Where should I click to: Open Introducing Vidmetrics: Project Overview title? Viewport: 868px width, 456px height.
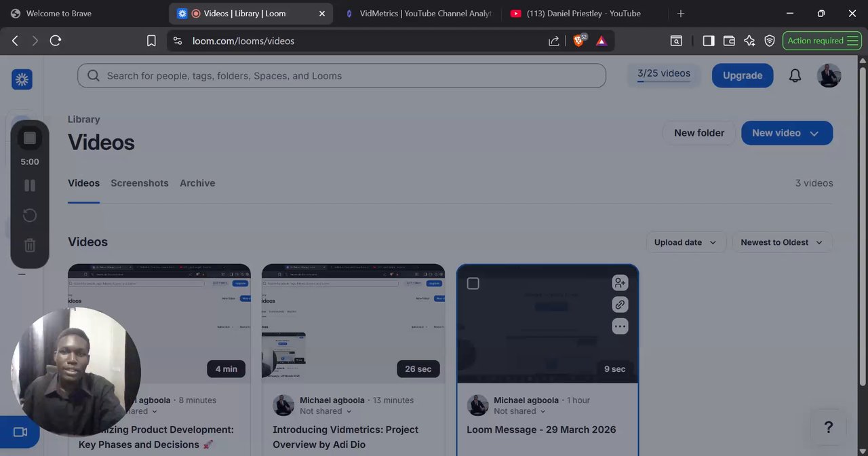click(x=345, y=437)
